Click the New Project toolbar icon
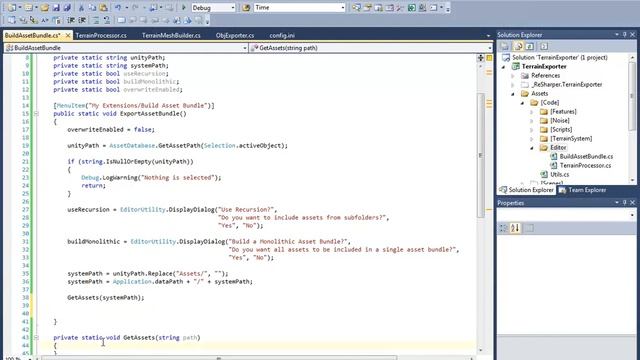640x360 pixels. (12, 7)
